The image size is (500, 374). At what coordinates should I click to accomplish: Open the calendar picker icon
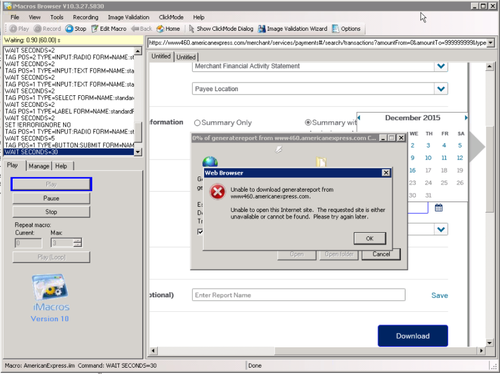click(439, 208)
